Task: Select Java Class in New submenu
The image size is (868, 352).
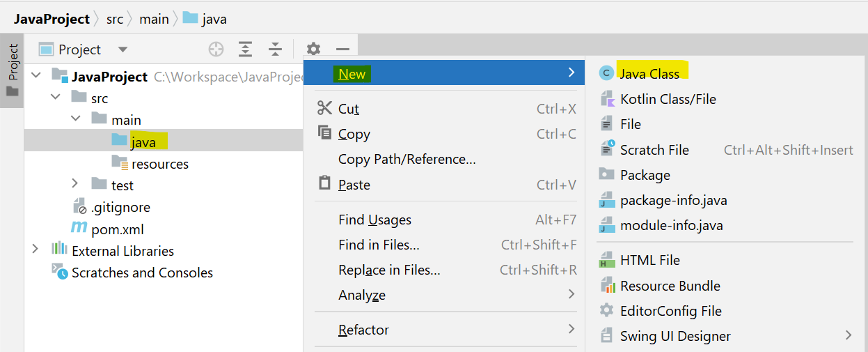Action: point(727,74)
